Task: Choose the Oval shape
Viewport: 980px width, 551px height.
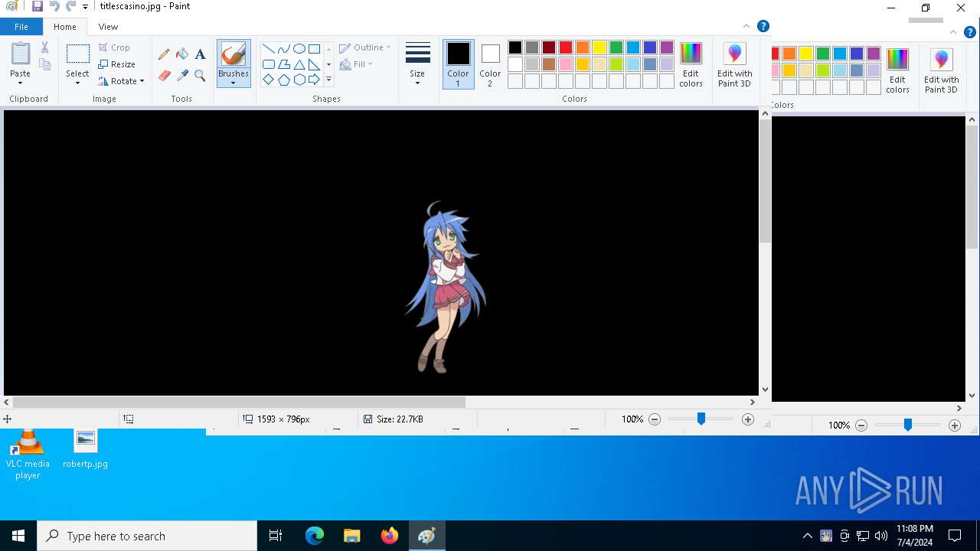Action: point(299,49)
